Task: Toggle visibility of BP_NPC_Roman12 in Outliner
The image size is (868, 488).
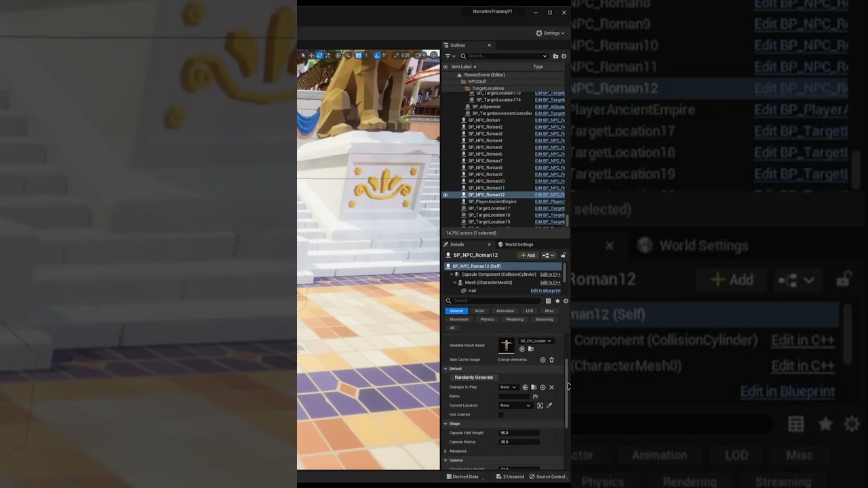Action: point(446,195)
